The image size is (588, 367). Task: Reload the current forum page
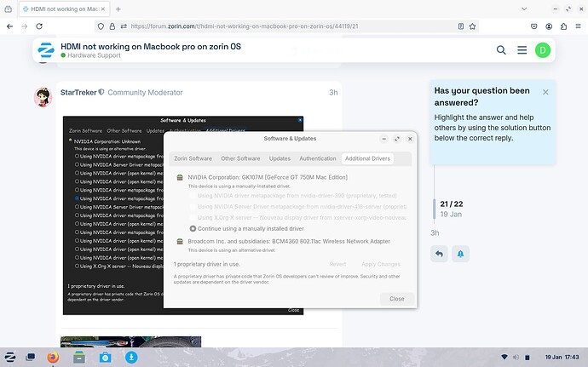pos(39,26)
